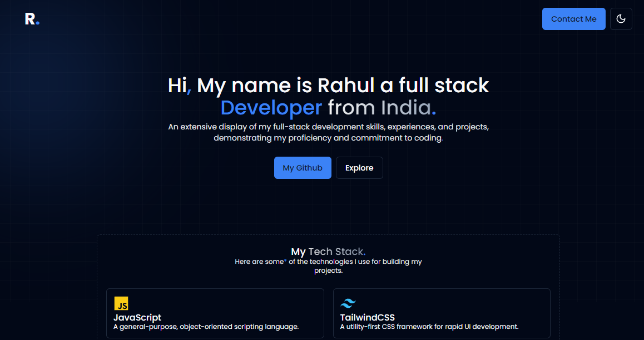Click the Explore button
Screen dimensions: 644x340
coord(359,167)
